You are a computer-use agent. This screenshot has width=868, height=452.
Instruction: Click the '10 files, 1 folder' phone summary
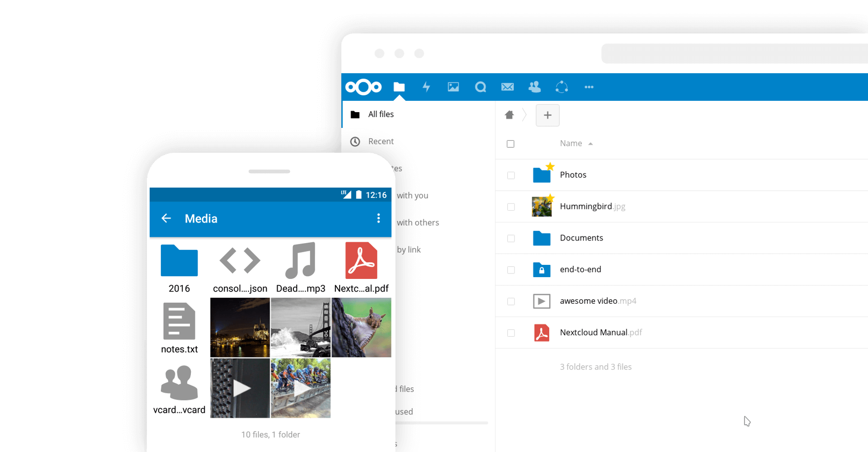point(271,435)
